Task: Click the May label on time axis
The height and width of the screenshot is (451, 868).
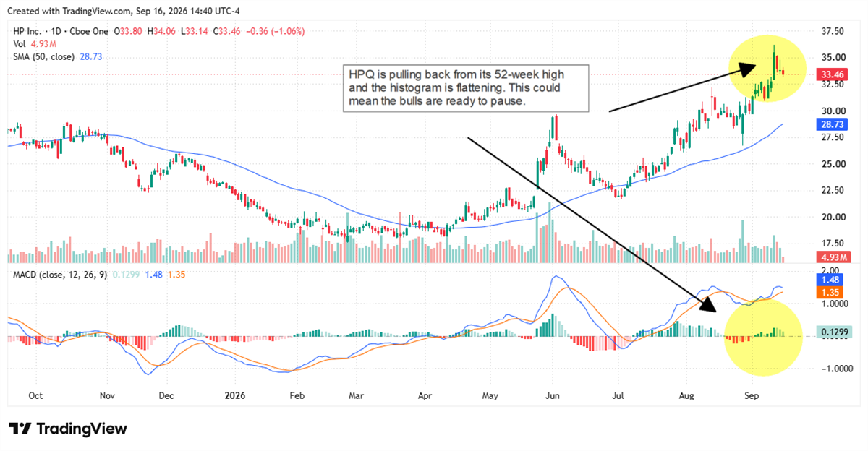Action: pos(490,396)
